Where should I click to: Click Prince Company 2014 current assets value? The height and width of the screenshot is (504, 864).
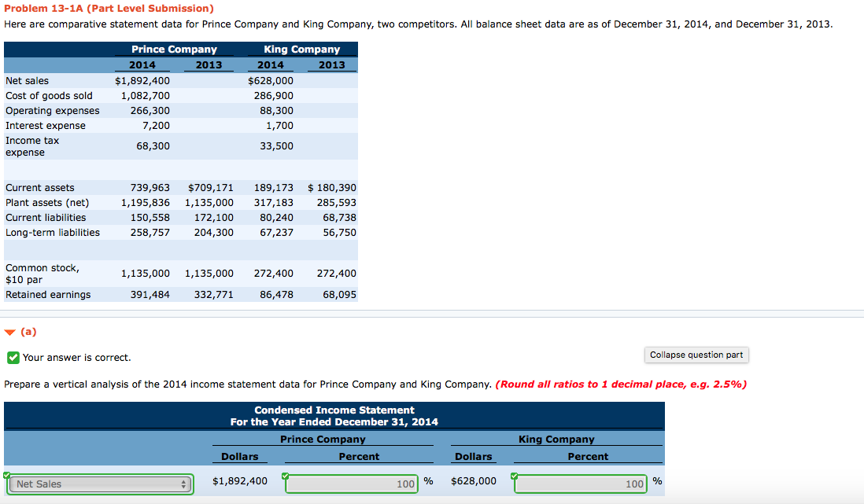click(x=145, y=188)
